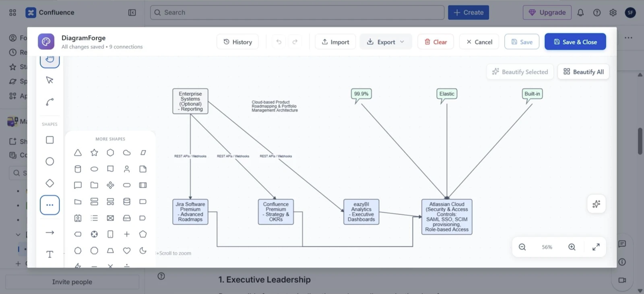Click the redo arrow

pos(295,41)
